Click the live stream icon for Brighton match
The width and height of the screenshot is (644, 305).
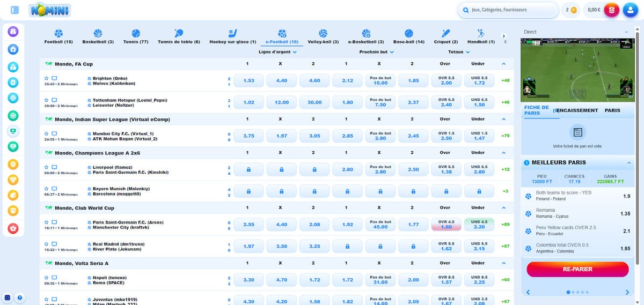[x=54, y=78]
